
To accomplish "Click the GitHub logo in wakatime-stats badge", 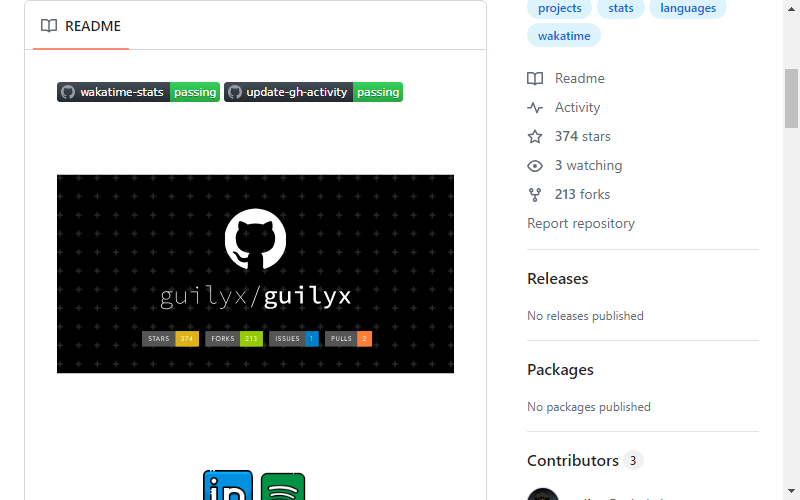I will point(68,92).
